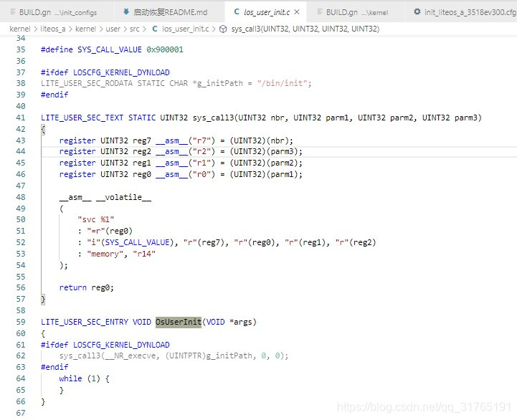Click the "r14" clobber string
The width and height of the screenshot is (517, 420).
coord(144,254)
